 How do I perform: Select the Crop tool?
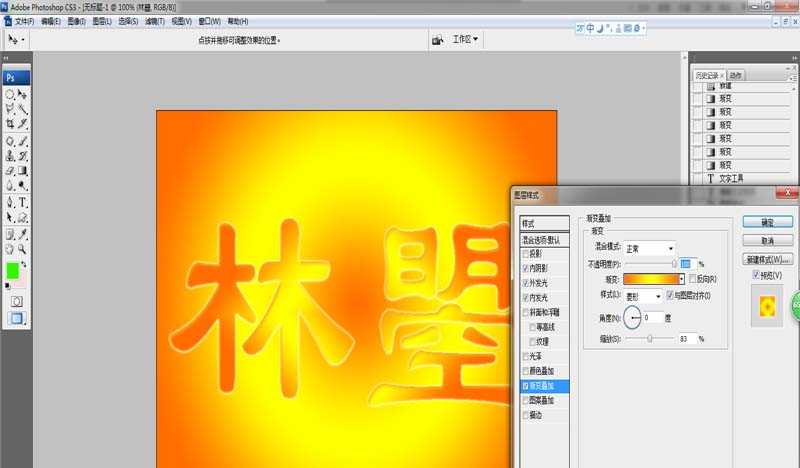10,123
